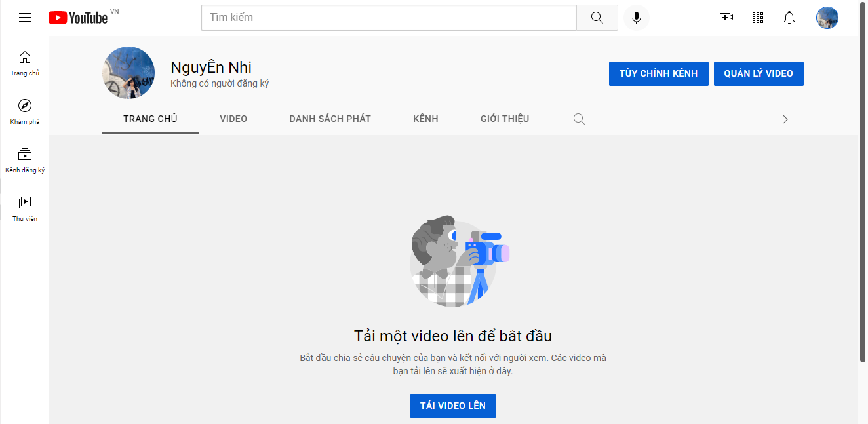Open the create video camera icon
868x424 pixels.
[726, 18]
